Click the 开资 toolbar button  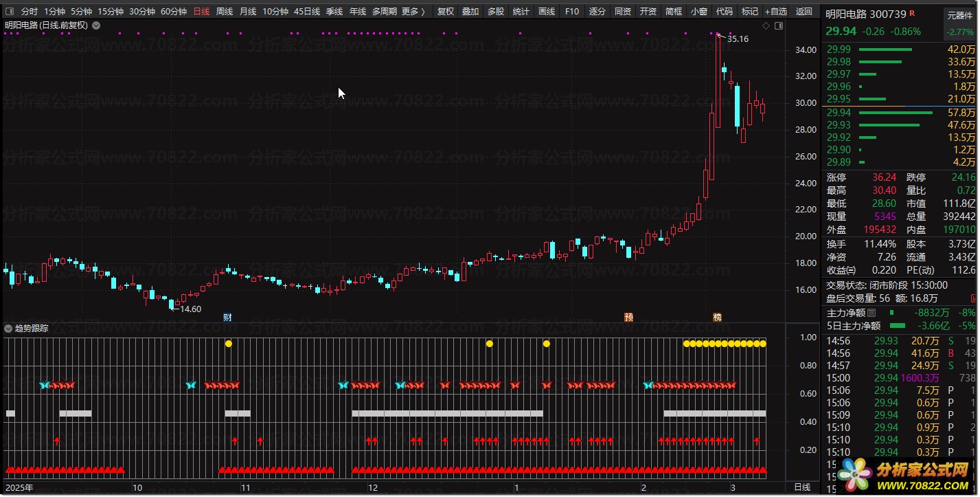[648, 12]
